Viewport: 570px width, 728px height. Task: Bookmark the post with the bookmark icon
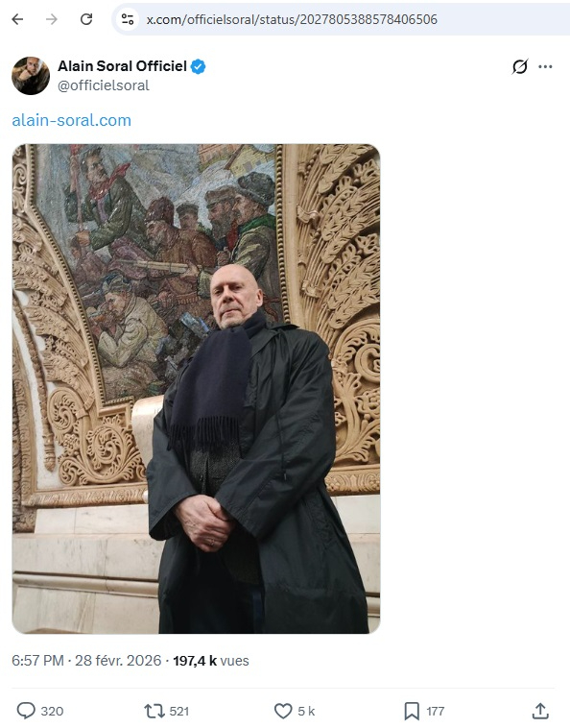412,711
